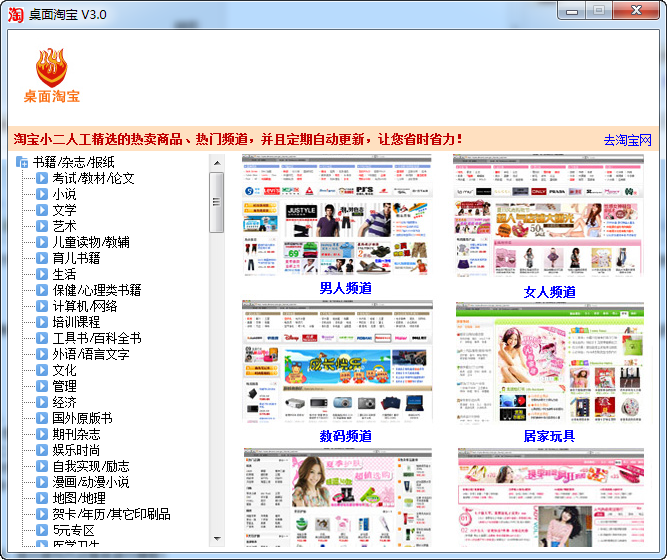Go to Taobao via 去淘宝网 link
The width and height of the screenshot is (667, 560).
coord(627,140)
